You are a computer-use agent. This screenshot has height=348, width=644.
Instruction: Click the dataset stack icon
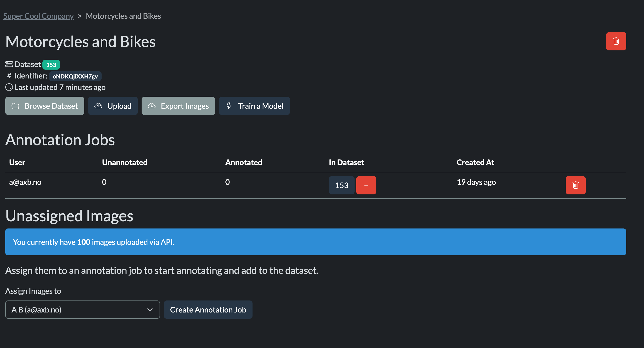click(9, 64)
